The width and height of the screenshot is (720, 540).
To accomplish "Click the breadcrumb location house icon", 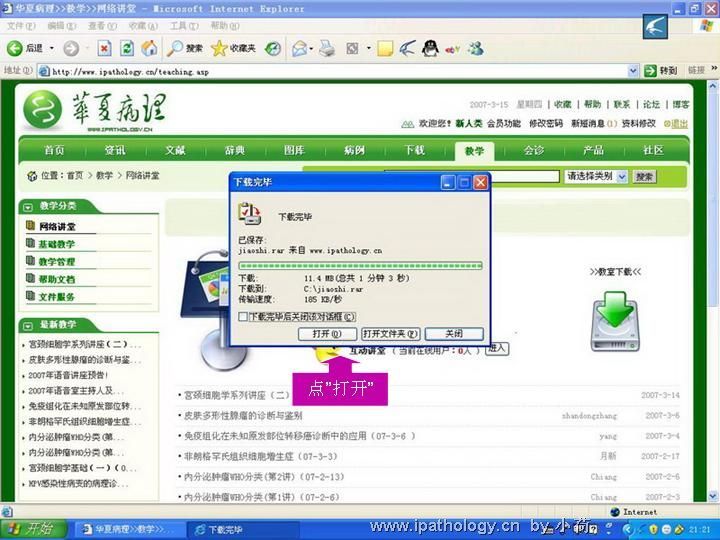I will pyautogui.click(x=32, y=176).
